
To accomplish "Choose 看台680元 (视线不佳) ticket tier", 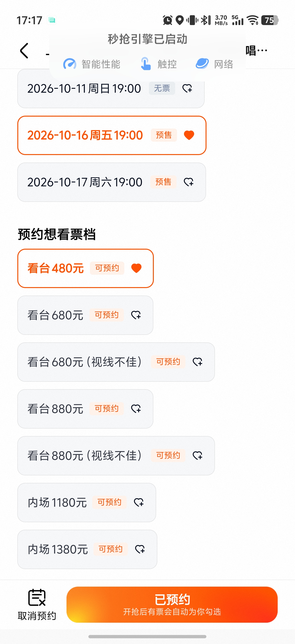I will (116, 362).
